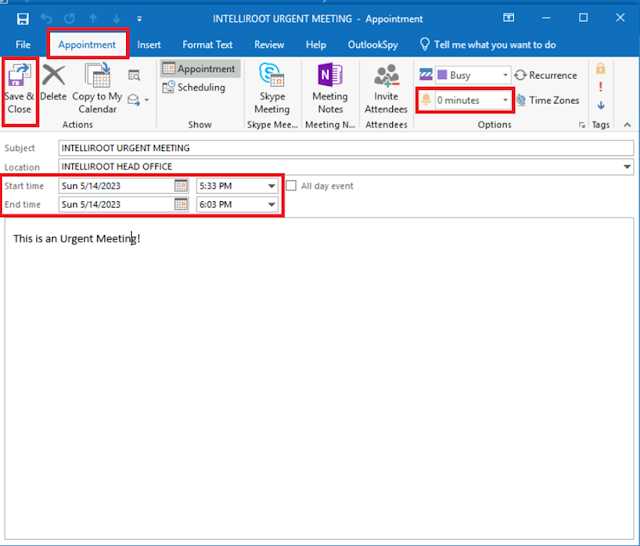Click Save & Close button
This screenshot has width=640, height=546.
19,90
